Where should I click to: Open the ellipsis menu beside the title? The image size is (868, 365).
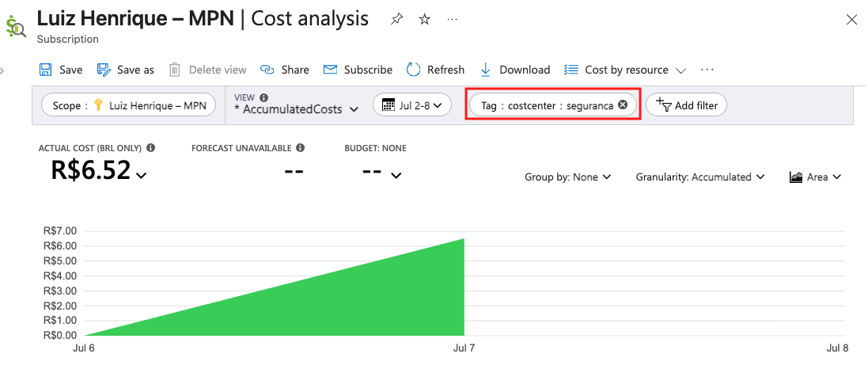pyautogui.click(x=453, y=19)
